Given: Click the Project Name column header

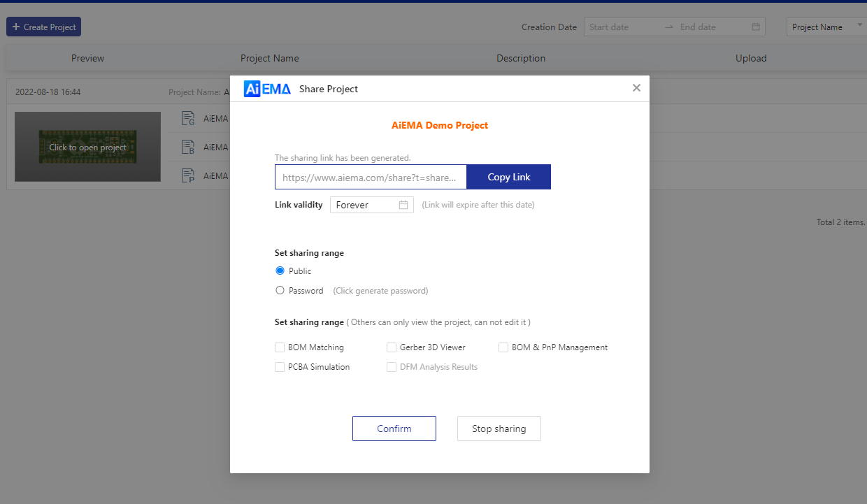Looking at the screenshot, I should click(270, 59).
